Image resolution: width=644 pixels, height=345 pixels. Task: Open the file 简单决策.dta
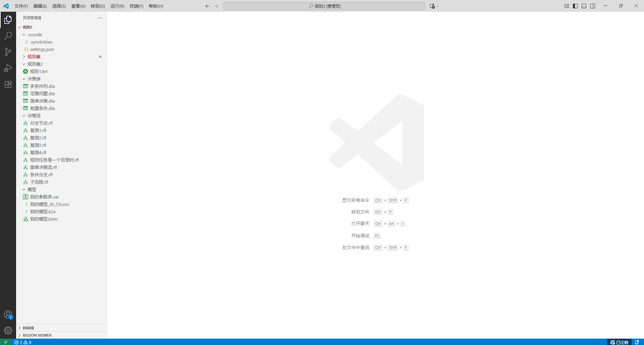pos(42,101)
